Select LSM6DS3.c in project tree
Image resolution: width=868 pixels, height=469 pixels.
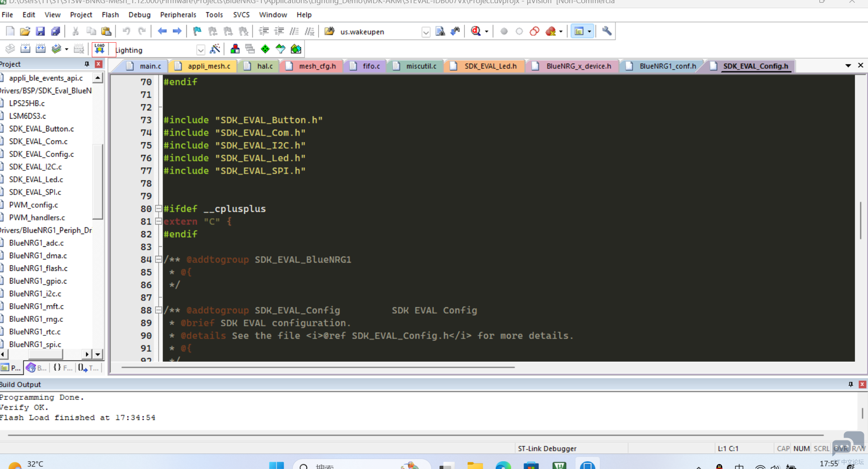pyautogui.click(x=27, y=116)
